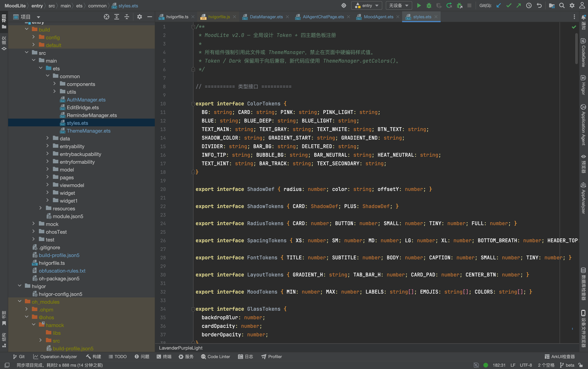Open the Git tool window
Screen dimensions: 588x369
click(19, 357)
